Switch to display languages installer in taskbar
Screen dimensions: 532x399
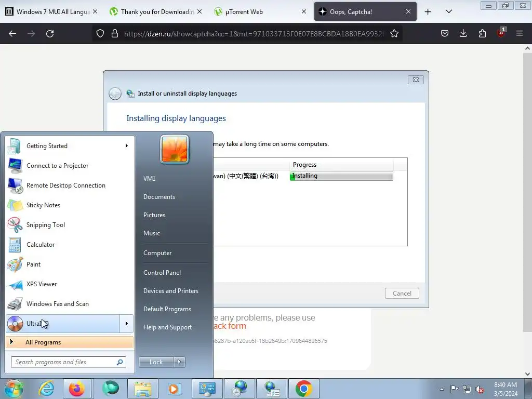(x=272, y=389)
